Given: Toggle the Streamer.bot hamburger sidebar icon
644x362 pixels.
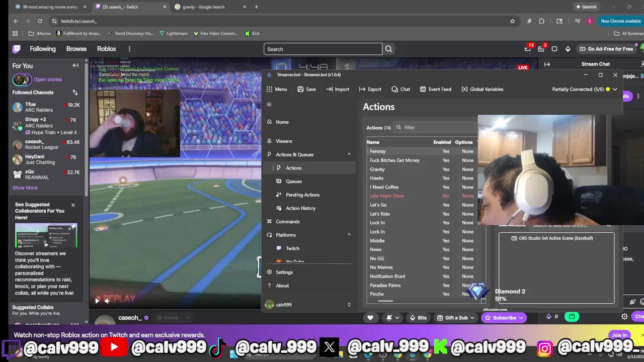Looking at the screenshot, I should pyautogui.click(x=269, y=105).
